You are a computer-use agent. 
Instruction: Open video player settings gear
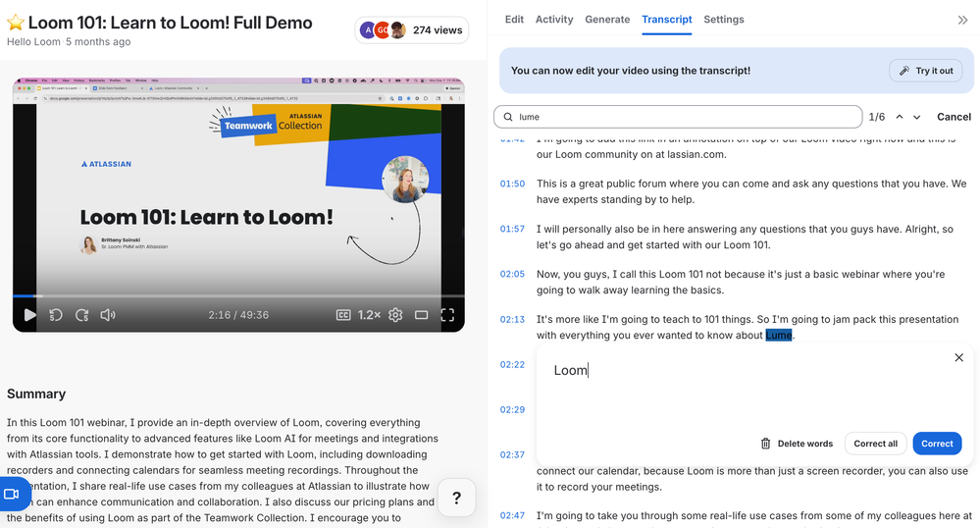click(x=395, y=315)
